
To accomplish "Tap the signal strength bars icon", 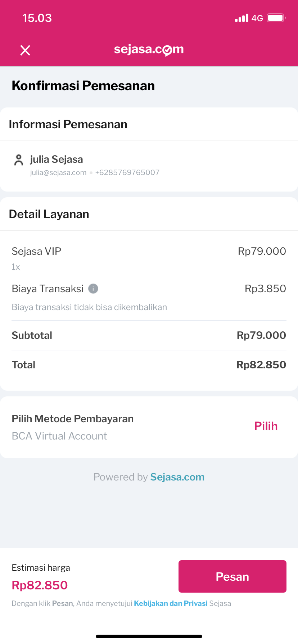I will (x=241, y=18).
